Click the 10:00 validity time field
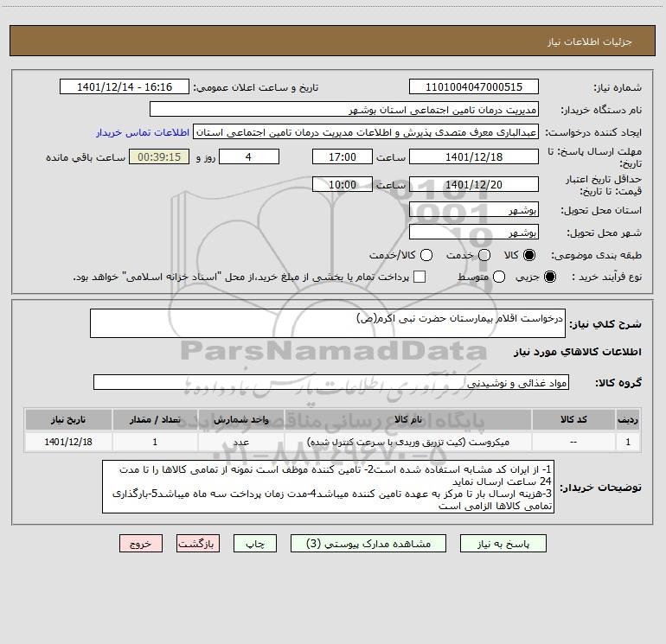 coord(343,184)
